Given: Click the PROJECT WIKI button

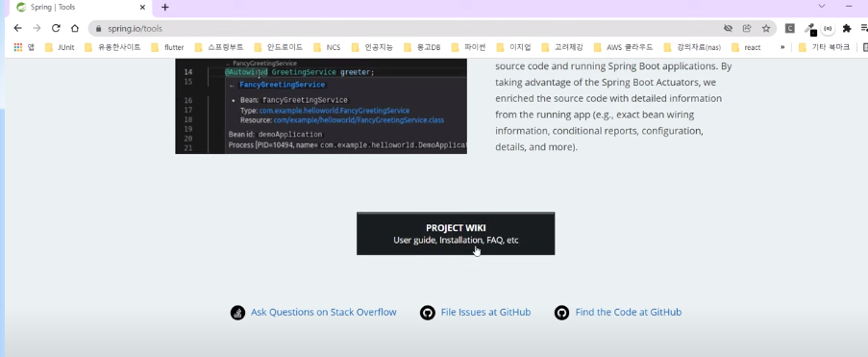Looking at the screenshot, I should pos(456,234).
